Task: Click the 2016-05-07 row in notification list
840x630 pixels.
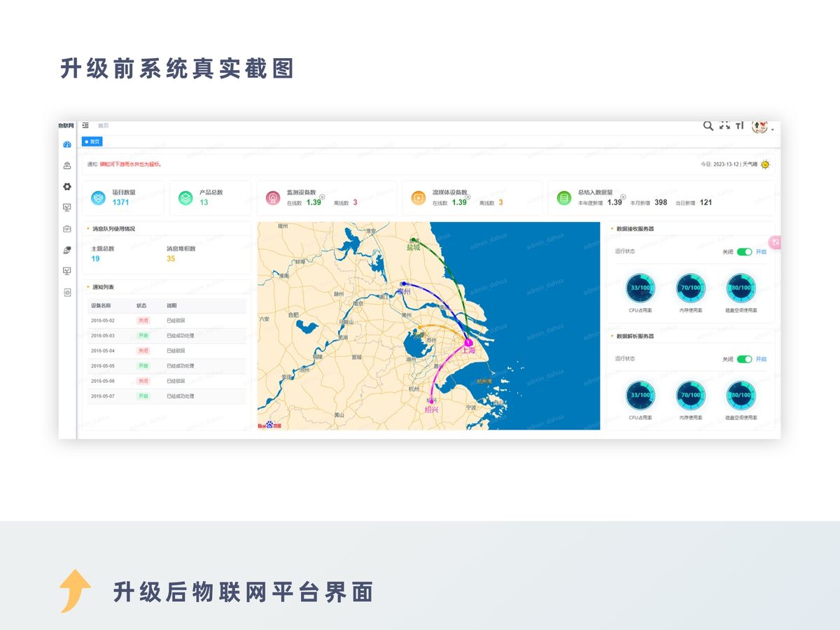Action: click(x=167, y=396)
